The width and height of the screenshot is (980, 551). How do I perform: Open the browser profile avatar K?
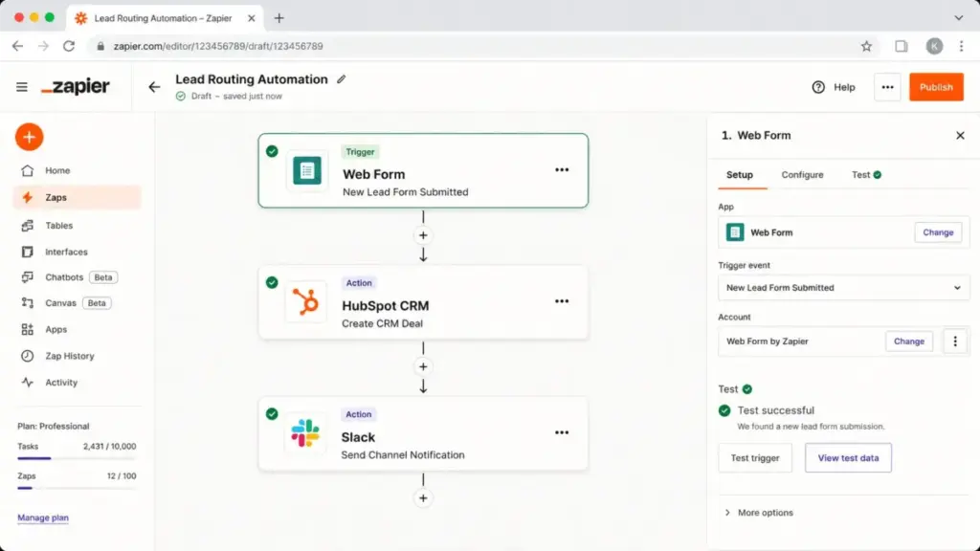934,46
